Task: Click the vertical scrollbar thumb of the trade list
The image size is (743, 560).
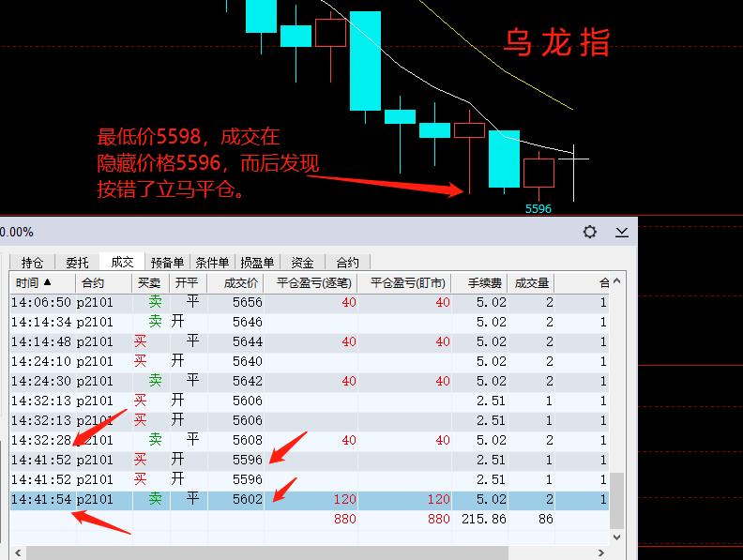Action: coord(616,500)
